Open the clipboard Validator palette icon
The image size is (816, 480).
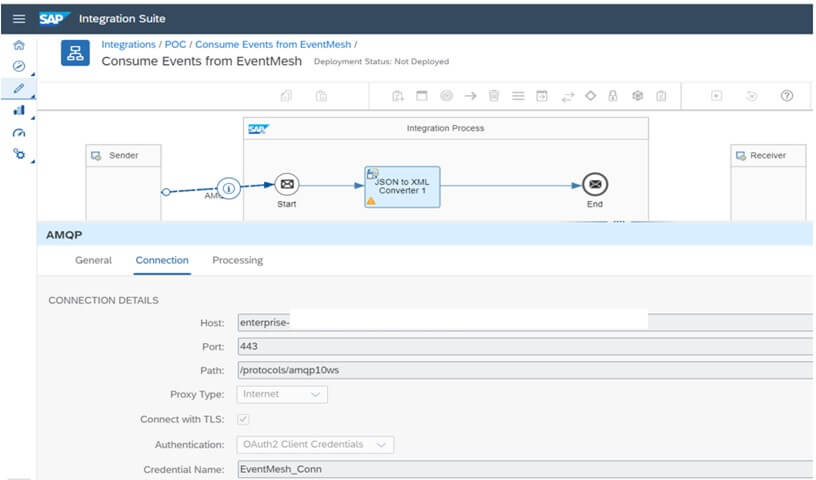[x=661, y=96]
